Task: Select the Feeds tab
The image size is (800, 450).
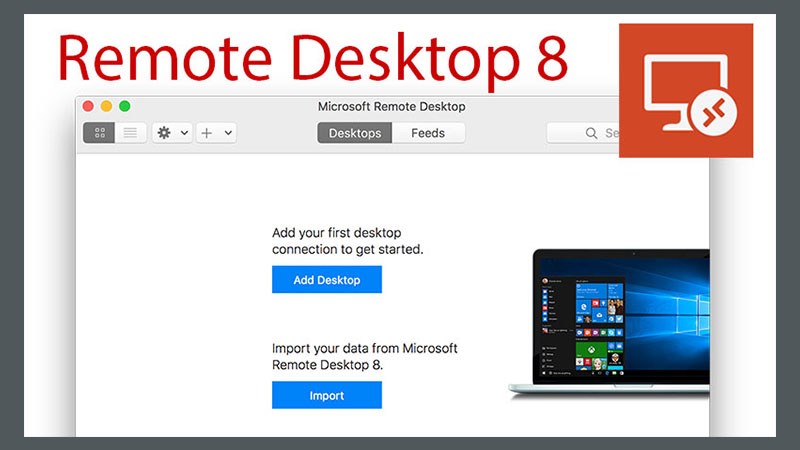Action: pos(428,133)
